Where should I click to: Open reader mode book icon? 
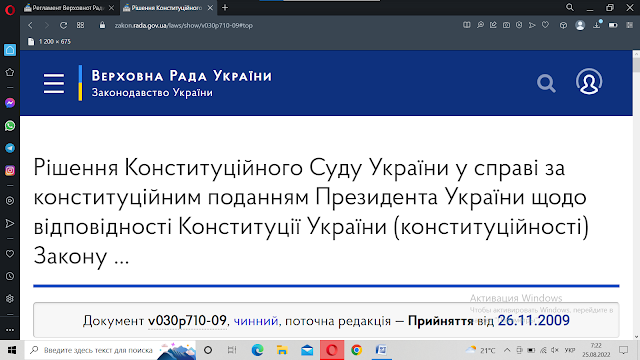tap(467, 25)
